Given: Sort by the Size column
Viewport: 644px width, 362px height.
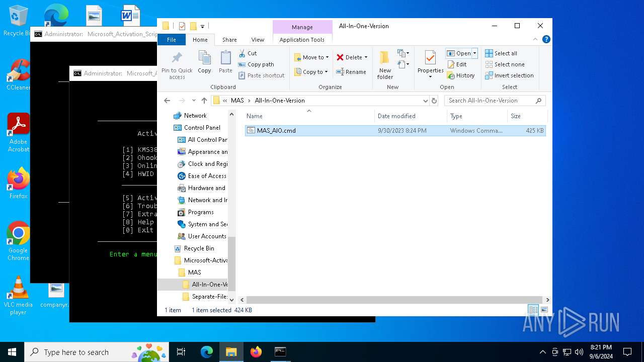Looking at the screenshot, I should pos(527,116).
